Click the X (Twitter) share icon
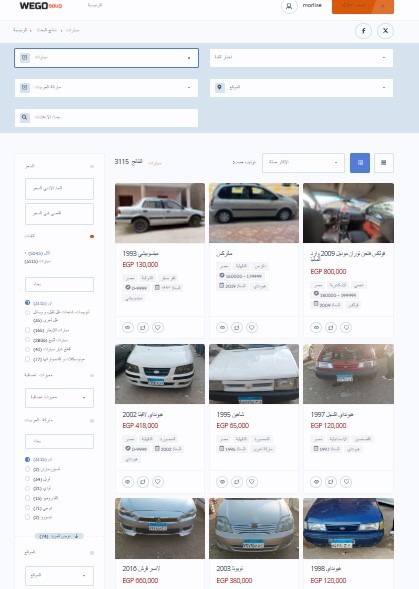This screenshot has height=589, width=419. coord(385,31)
